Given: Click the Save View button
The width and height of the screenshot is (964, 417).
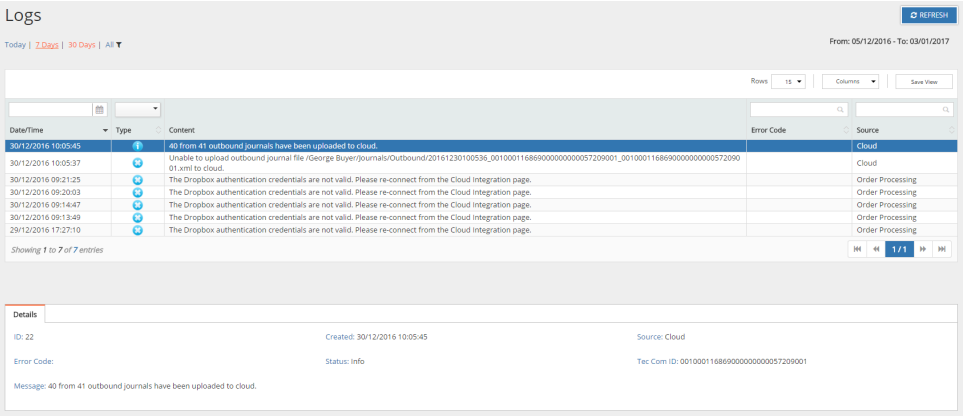Looking at the screenshot, I should pos(923,82).
